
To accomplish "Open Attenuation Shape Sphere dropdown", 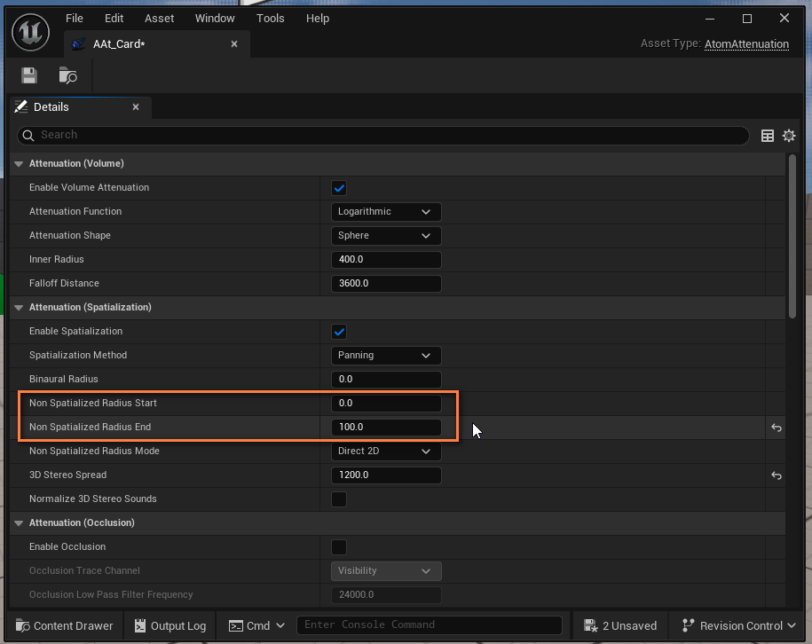I will tap(386, 236).
